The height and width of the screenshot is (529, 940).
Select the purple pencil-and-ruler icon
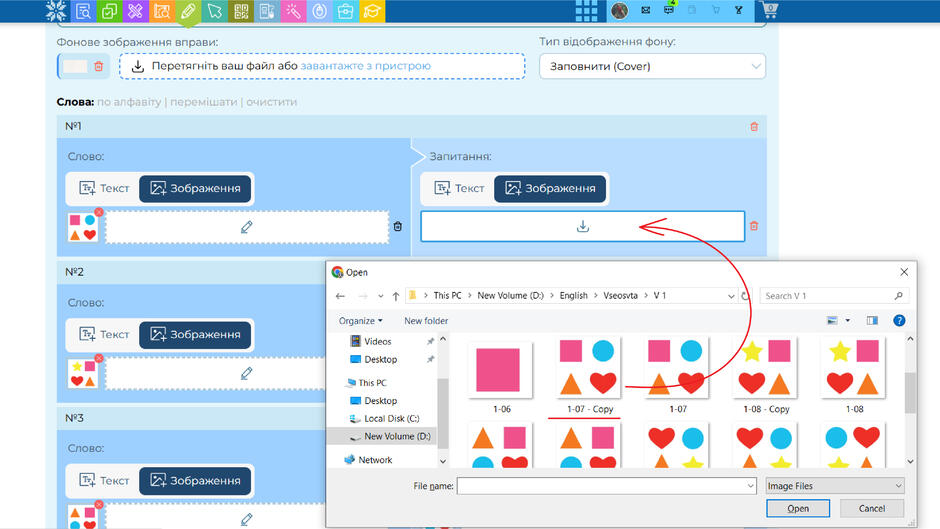point(135,11)
